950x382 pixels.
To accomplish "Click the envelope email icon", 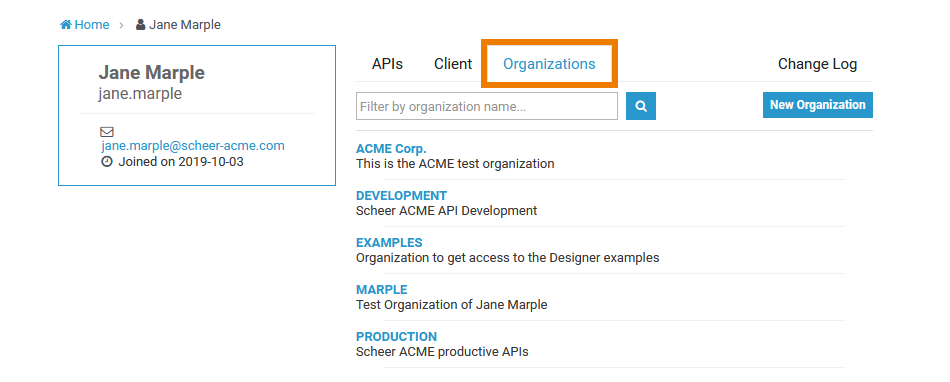I will coord(107,131).
